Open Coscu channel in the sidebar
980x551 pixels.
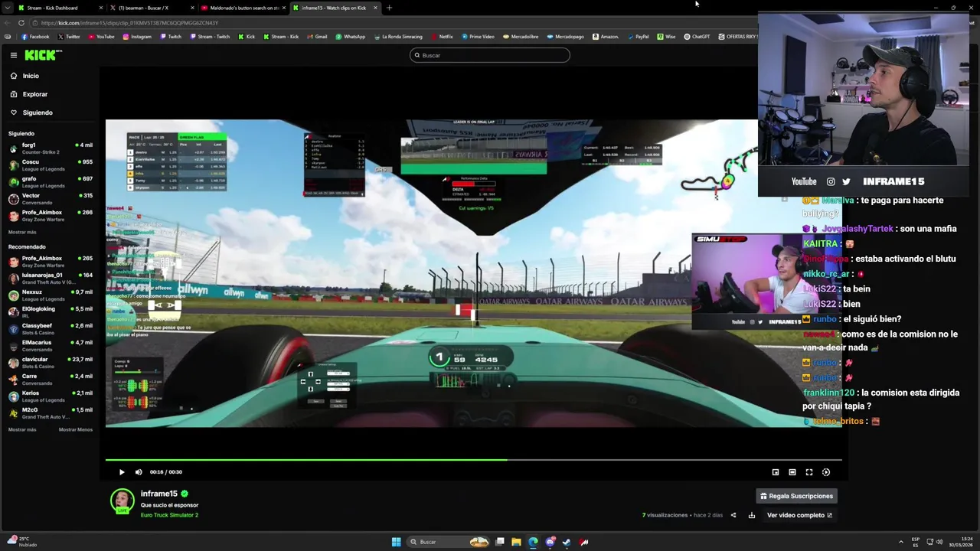[51, 165]
